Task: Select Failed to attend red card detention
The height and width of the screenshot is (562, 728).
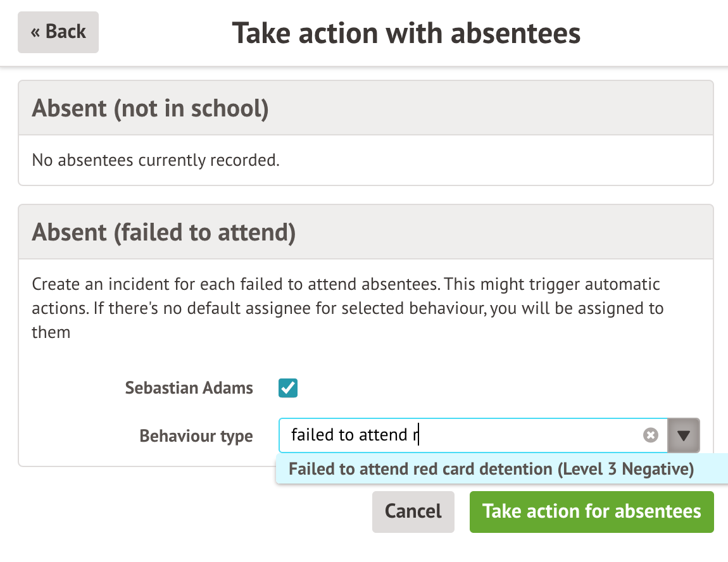Action: pos(491,470)
